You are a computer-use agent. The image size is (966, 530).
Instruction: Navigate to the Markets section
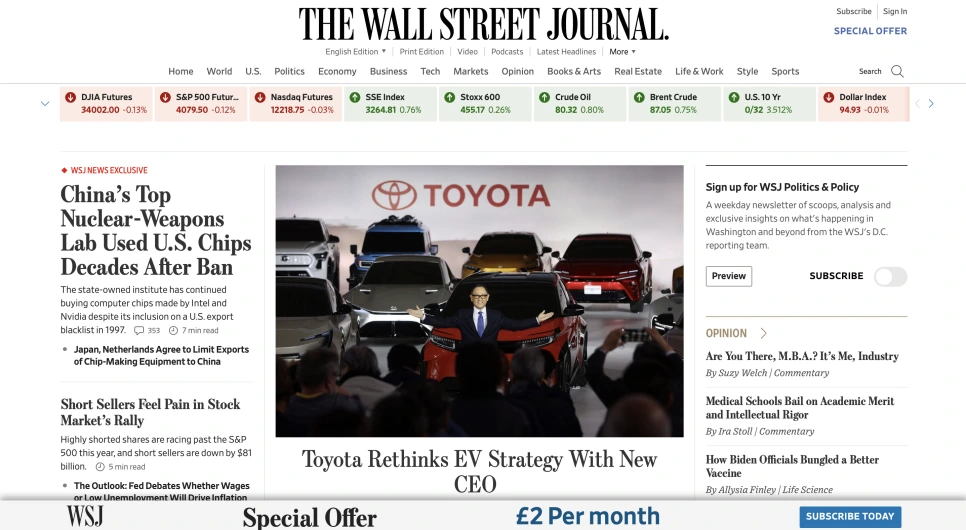click(471, 71)
